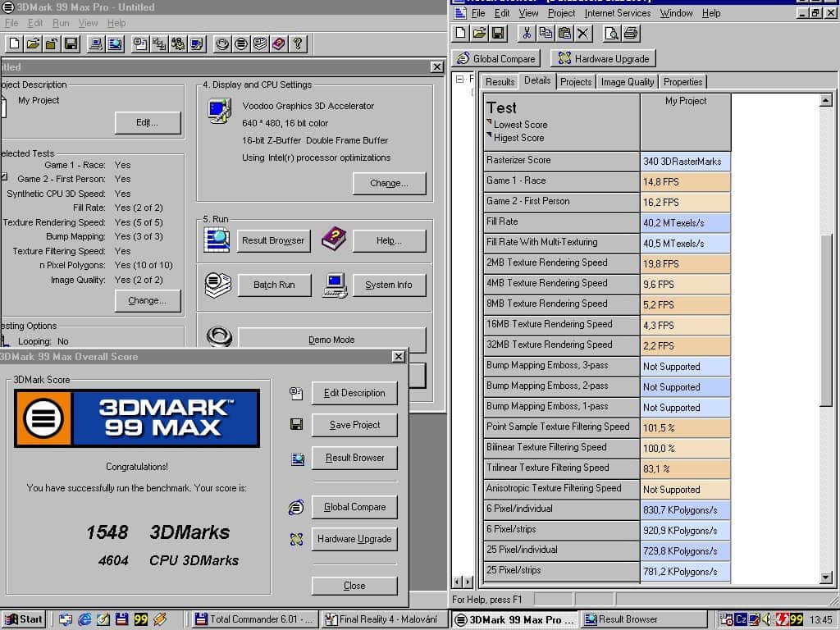Screen dimensions: 840x630
Task: Click the vertical scrollbar thumb in results table
Action: pyautogui.click(x=825, y=319)
